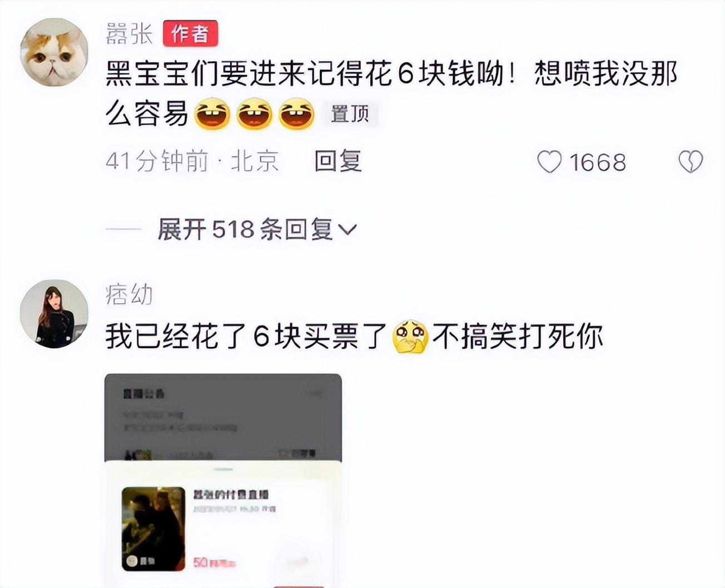Image resolution: width=725 pixels, height=588 pixels.
Task: Like the pinned comment with heart icon
Action: coord(549,162)
